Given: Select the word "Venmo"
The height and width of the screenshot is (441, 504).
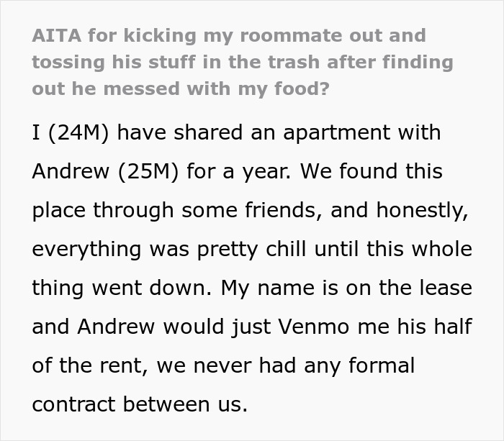Looking at the screenshot, I should (x=314, y=327).
